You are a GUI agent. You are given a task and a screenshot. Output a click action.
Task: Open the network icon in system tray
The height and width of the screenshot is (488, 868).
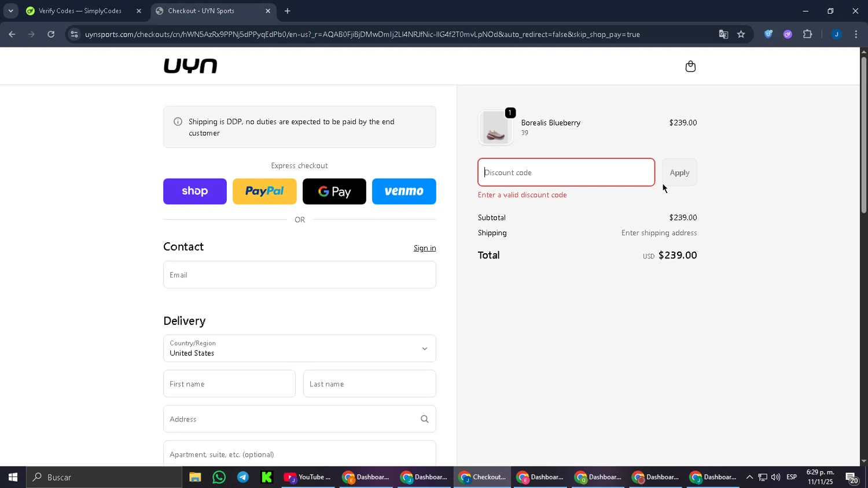pyautogui.click(x=763, y=477)
